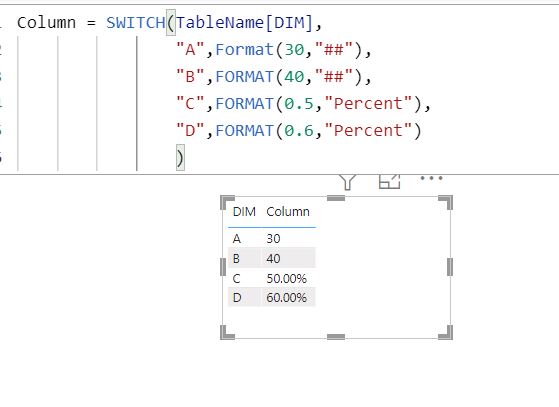Click FORMAT(40,"##") in the formula
Viewport: 559px width, 407px height.
tap(289, 76)
